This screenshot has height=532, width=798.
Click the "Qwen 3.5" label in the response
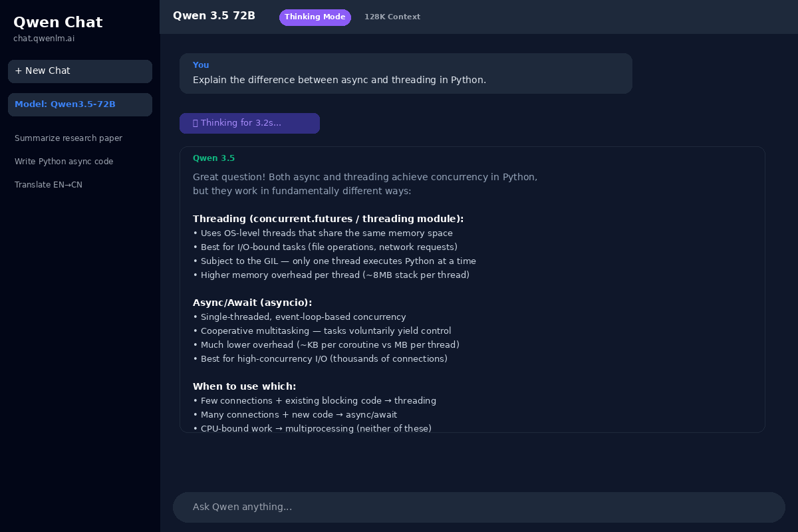pos(213,158)
